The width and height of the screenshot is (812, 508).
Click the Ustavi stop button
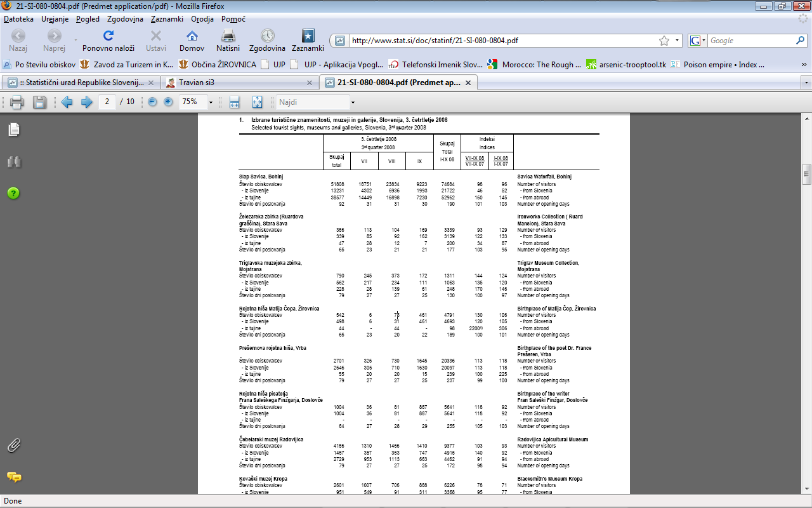(x=156, y=41)
